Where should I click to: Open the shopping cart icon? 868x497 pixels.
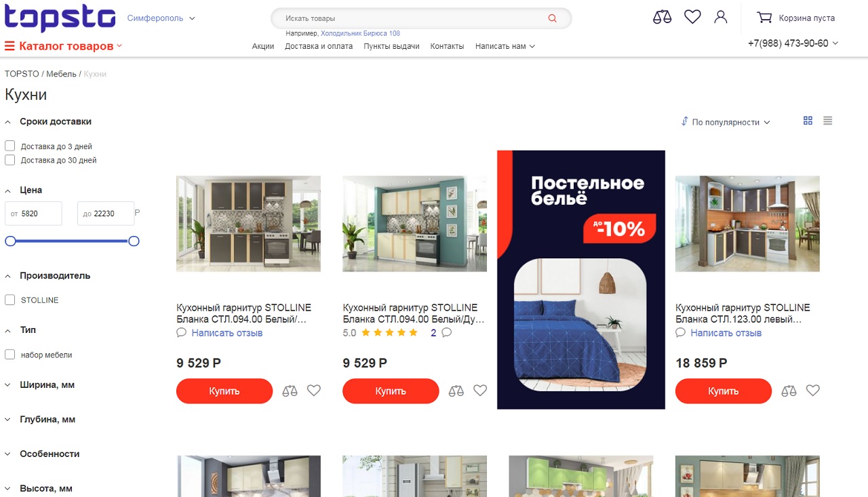[764, 18]
